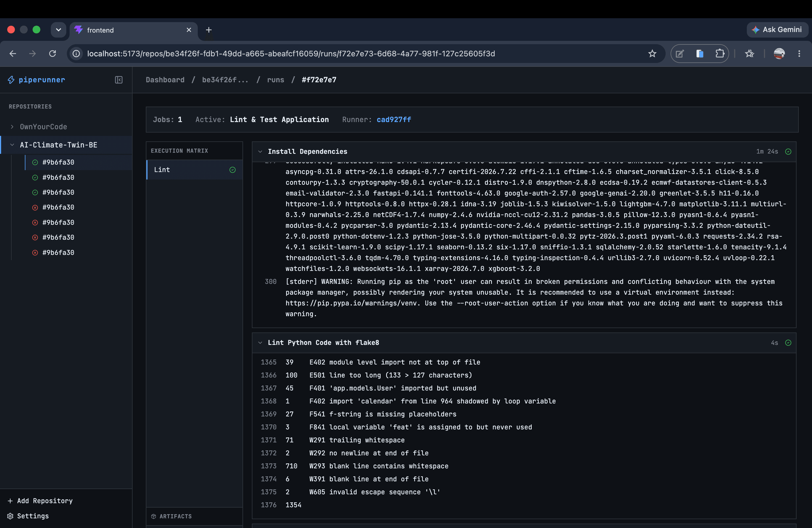The height and width of the screenshot is (528, 812).
Task: Click the blue side panel toolbar icon
Action: pyautogui.click(x=699, y=54)
